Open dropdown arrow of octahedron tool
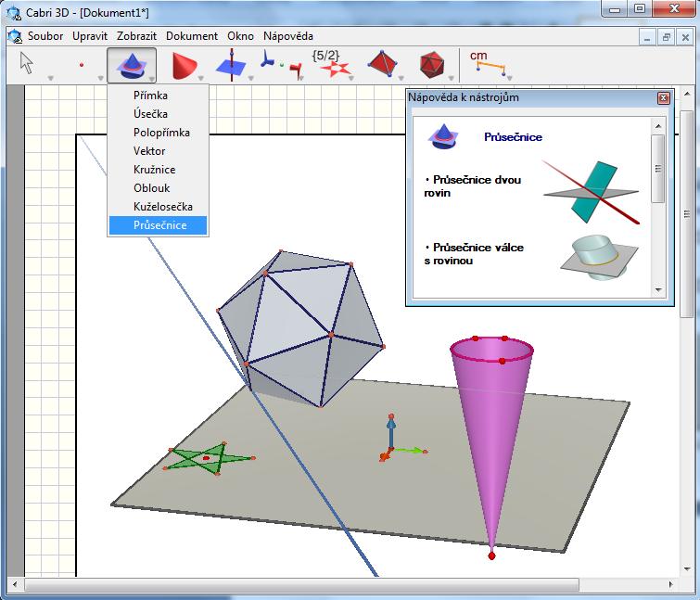700x600 pixels. click(x=401, y=78)
